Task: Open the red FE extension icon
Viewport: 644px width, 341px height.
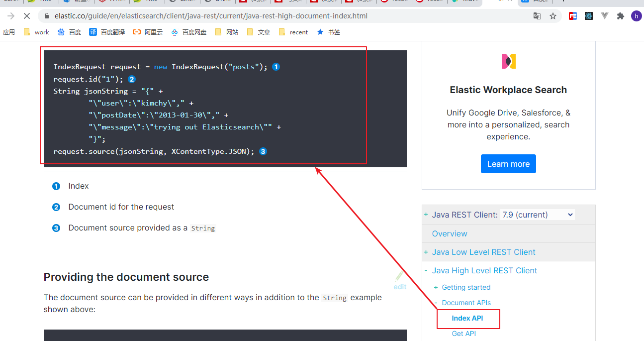Action: [x=573, y=16]
